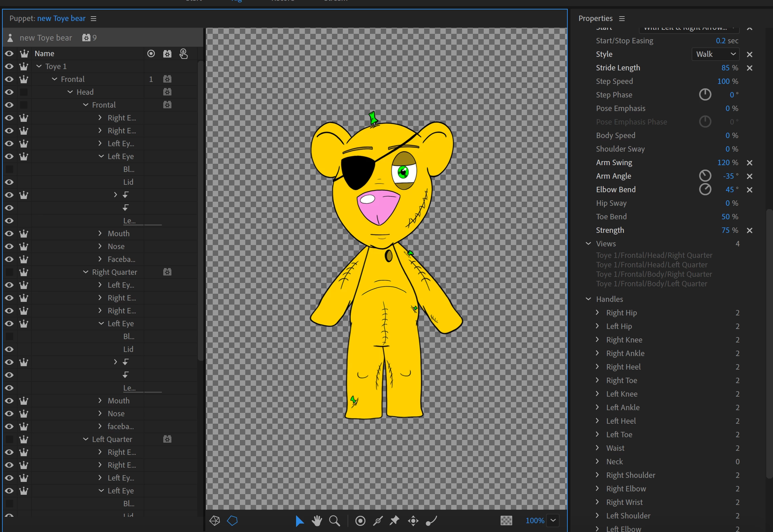Screen dimensions: 773x532
Task: Click the new Toye bear puppet name link
Action: click(x=61, y=18)
